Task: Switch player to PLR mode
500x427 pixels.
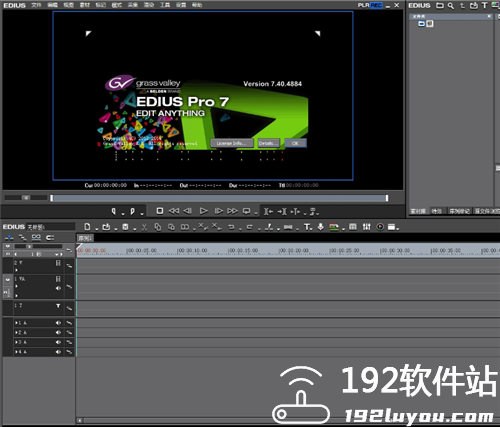Action: (x=364, y=5)
